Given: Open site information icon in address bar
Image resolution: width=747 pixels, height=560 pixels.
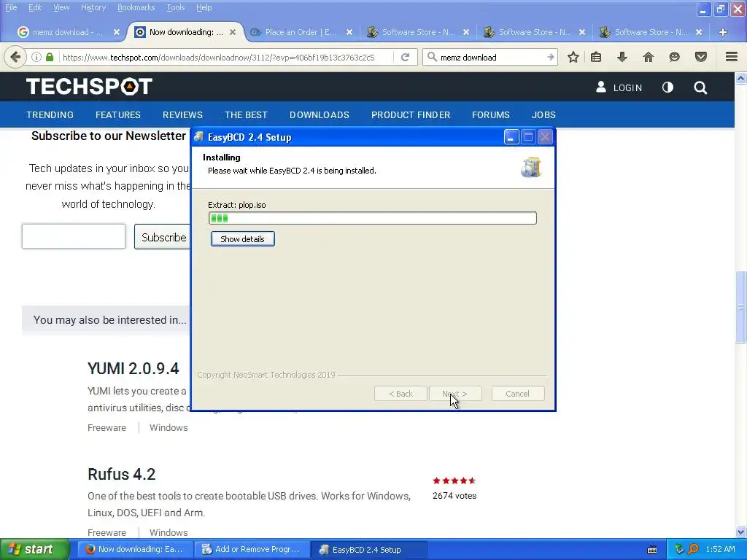Looking at the screenshot, I should click(x=36, y=57).
